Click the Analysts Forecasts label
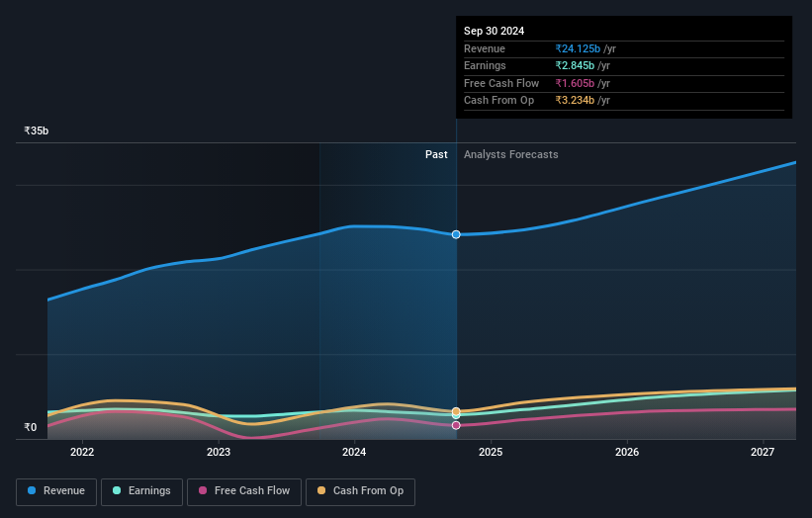The height and width of the screenshot is (518, 812). point(510,155)
